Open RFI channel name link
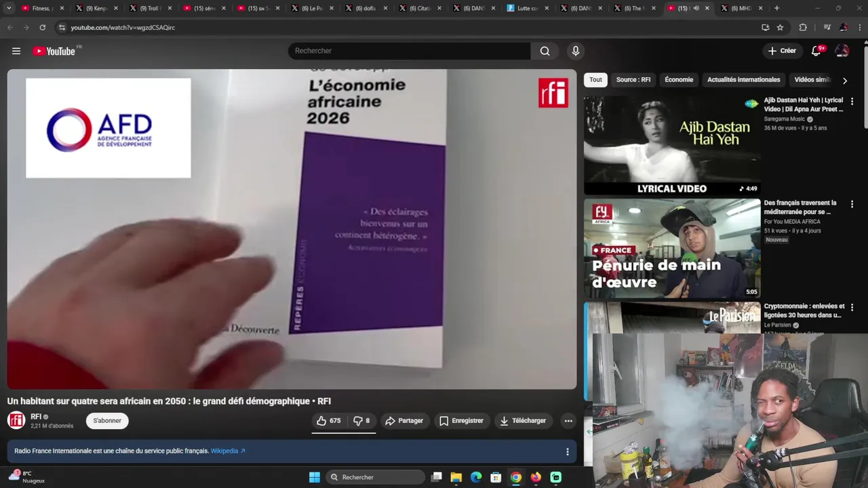The image size is (868, 488). 36,417
